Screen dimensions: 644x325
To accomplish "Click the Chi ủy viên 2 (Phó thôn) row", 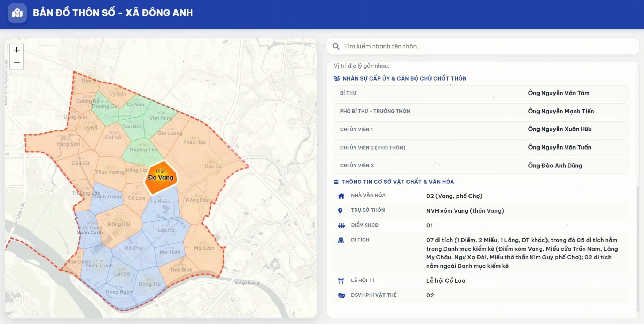I will click(481, 148).
